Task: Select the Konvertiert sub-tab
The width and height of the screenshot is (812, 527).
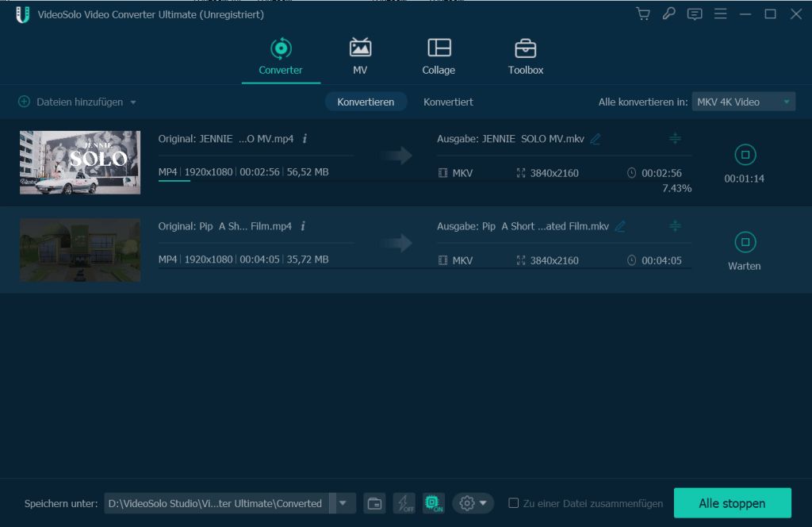Action: (448, 102)
